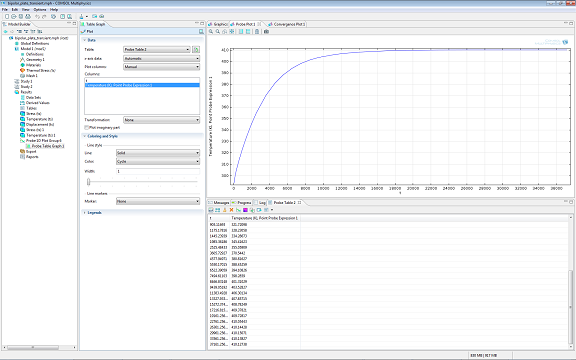Screen dimensions: 576x360
Task: Select Materials node in model tree
Action: coord(30,65)
